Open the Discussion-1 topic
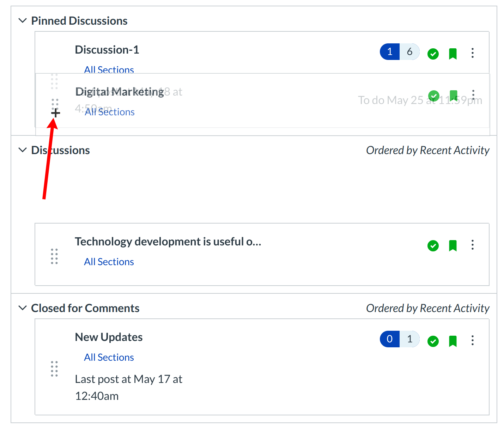 coord(107,50)
